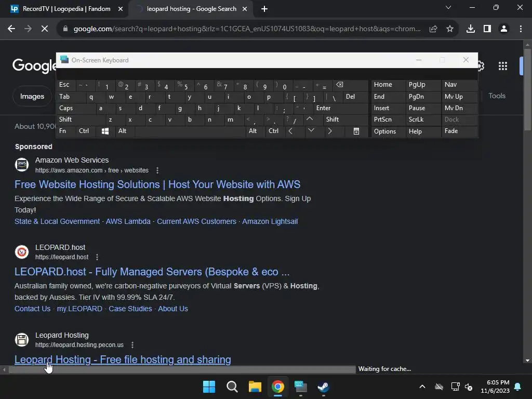Click the space bar key
The height and width of the screenshot is (399, 532).
click(190, 131)
